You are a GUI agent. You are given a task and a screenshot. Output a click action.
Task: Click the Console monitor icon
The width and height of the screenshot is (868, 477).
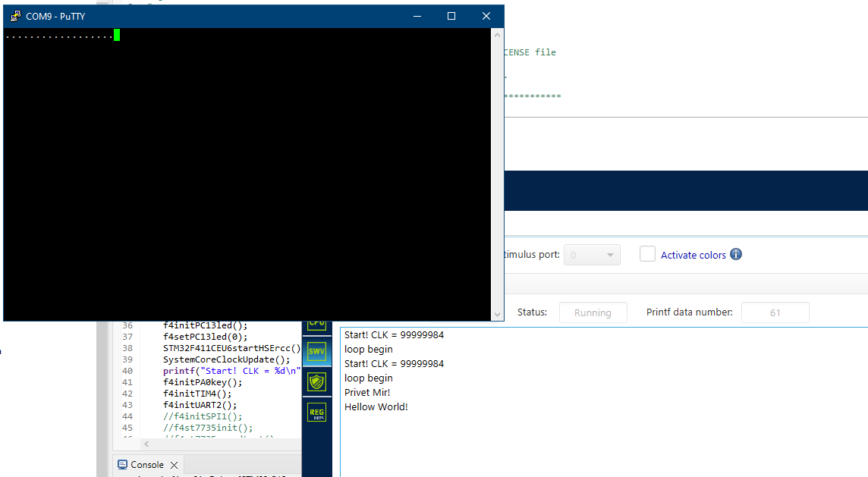point(122,465)
